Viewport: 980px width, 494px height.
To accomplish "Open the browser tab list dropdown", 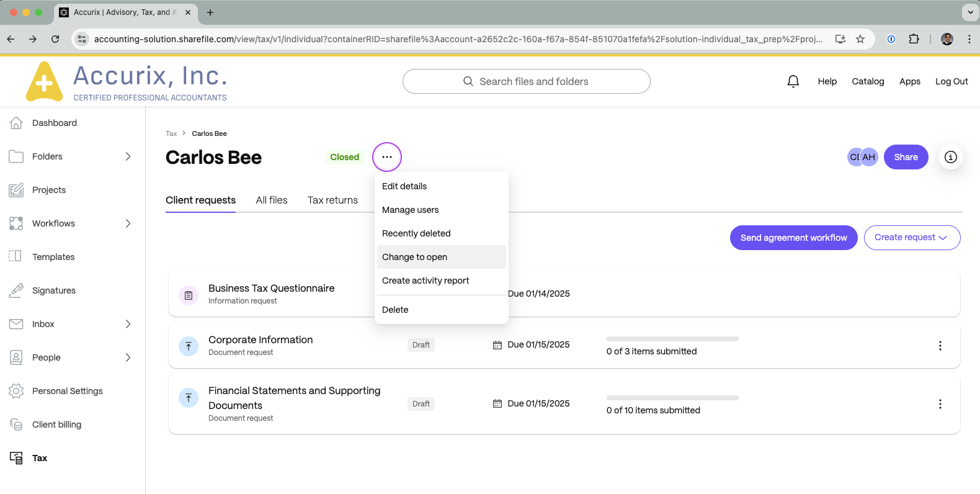I will coord(971,12).
